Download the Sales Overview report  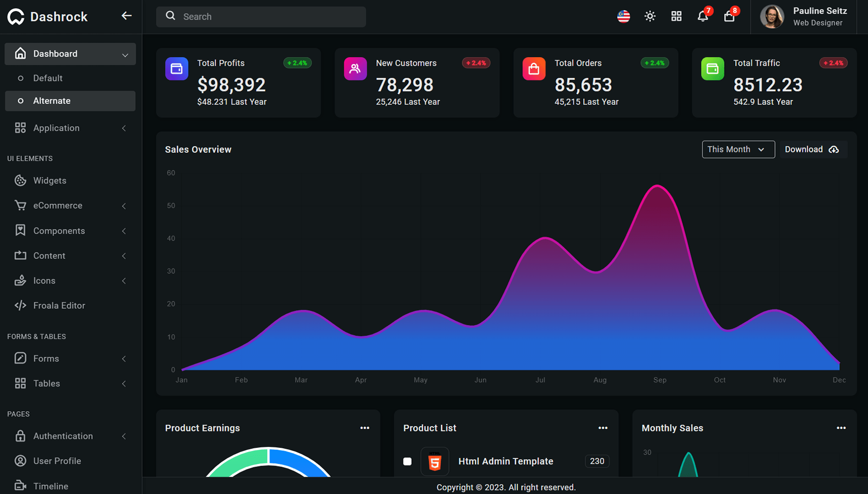pos(813,150)
